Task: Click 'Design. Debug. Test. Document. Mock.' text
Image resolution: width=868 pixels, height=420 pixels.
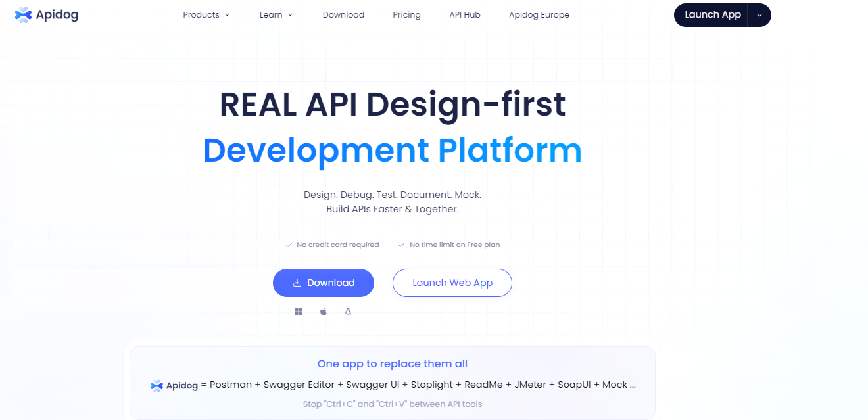Action: (x=393, y=195)
